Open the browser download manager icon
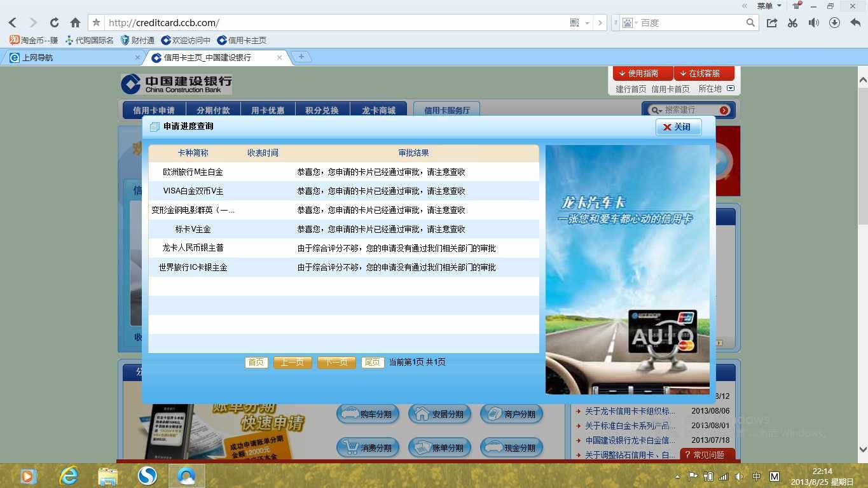Image resolution: width=868 pixels, height=488 pixels. click(x=834, y=22)
